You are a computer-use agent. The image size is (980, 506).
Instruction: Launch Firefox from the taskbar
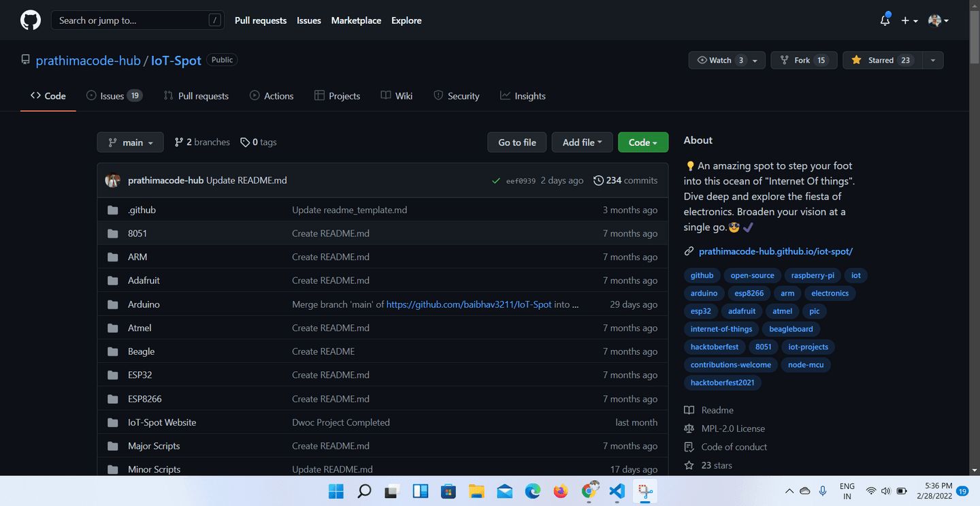click(561, 491)
